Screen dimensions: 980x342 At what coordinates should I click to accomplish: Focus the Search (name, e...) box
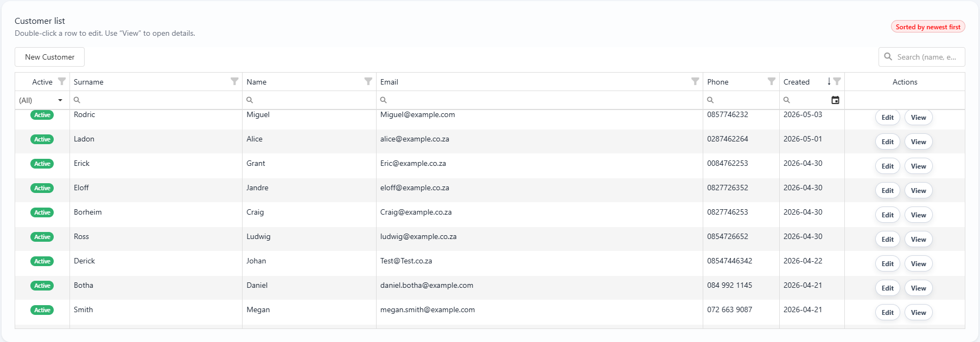pyautogui.click(x=921, y=57)
